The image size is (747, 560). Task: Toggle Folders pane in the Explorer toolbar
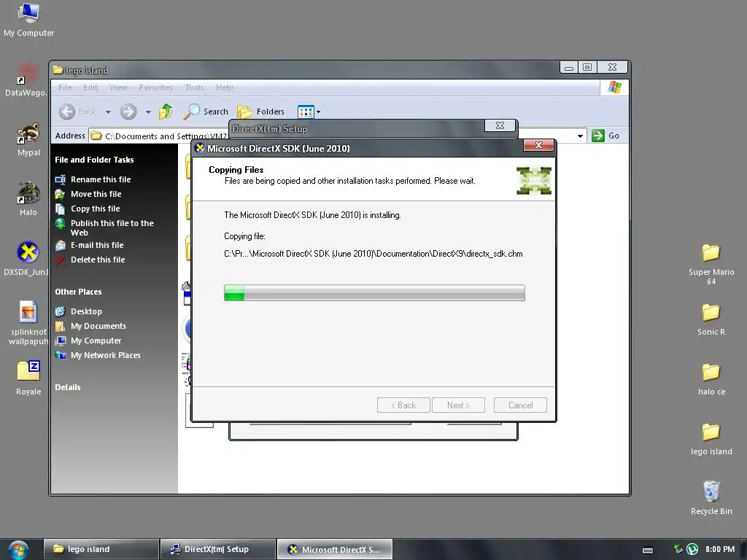tap(260, 112)
